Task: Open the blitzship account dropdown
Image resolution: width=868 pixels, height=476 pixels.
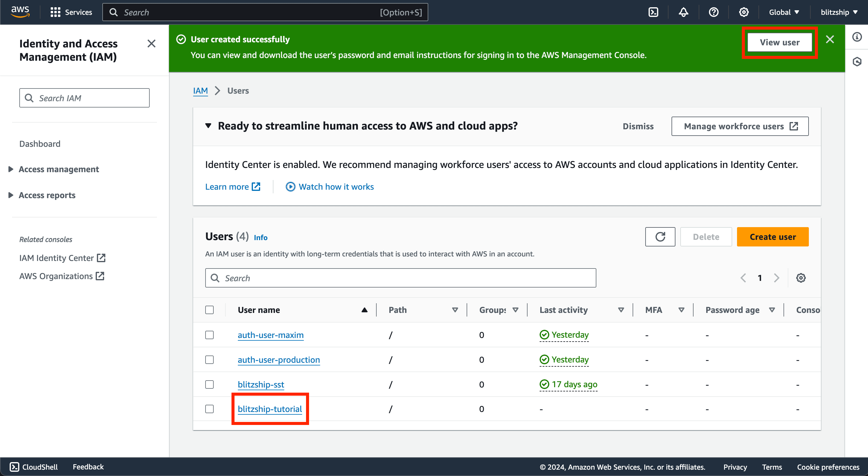Action: click(x=839, y=12)
